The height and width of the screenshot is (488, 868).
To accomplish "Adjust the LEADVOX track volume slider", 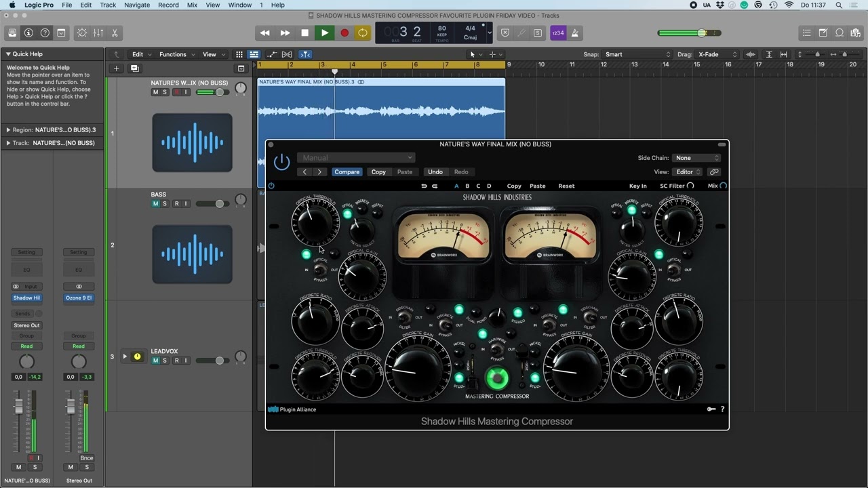I will [x=213, y=361].
